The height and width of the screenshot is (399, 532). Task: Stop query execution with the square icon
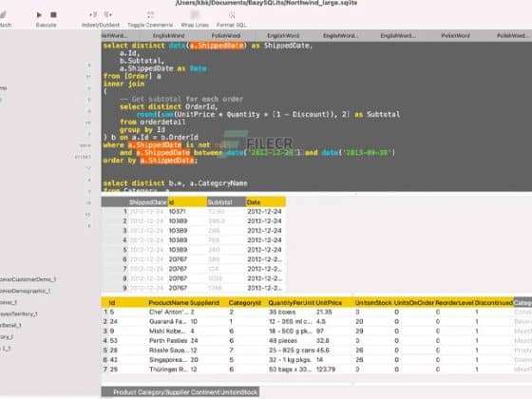click(x=53, y=15)
